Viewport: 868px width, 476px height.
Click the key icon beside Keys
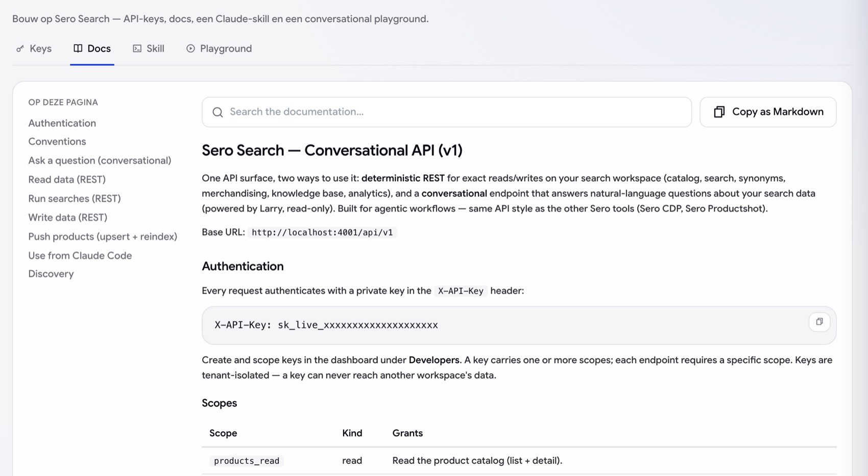click(20, 49)
